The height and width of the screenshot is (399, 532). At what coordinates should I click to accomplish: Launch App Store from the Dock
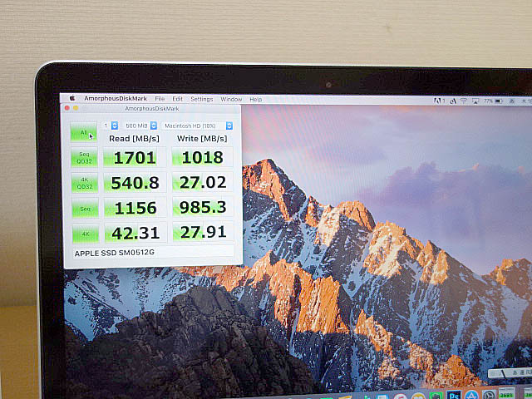(472, 394)
